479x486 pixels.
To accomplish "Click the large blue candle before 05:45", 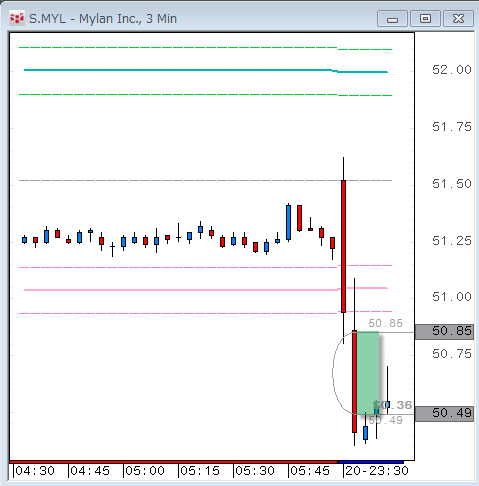I will [x=288, y=222].
